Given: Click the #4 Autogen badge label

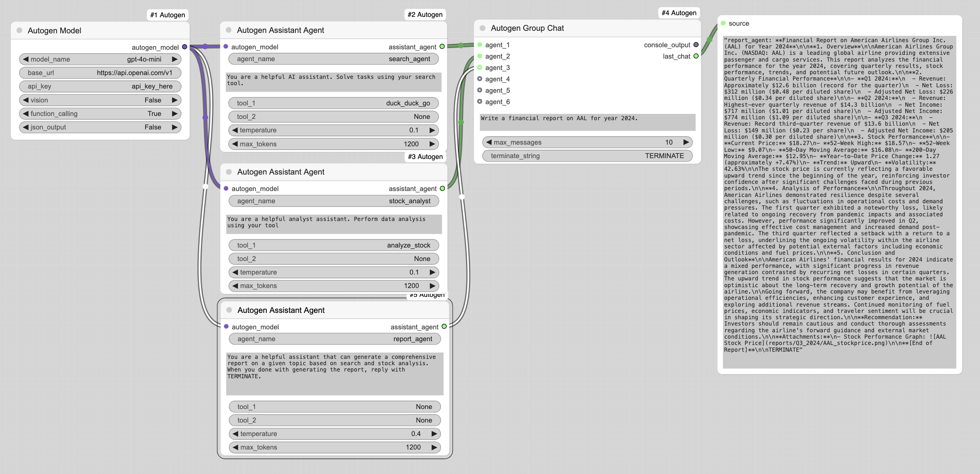Looking at the screenshot, I should point(679,13).
